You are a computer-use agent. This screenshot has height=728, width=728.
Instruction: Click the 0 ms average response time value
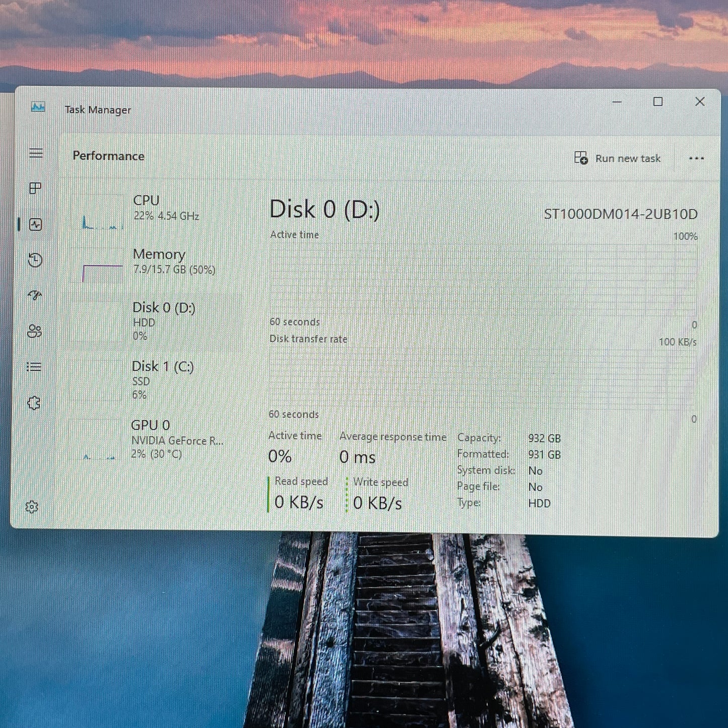point(357,457)
